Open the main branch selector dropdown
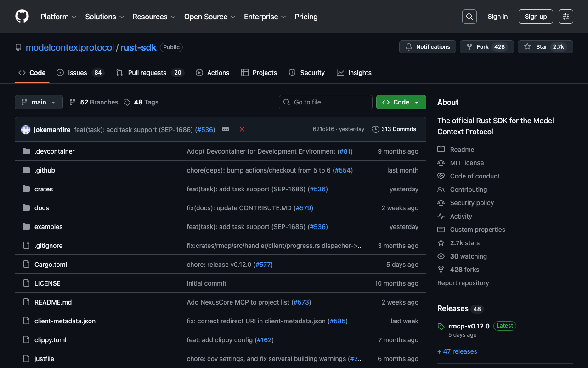Viewport: 588px width, 368px height. click(39, 102)
